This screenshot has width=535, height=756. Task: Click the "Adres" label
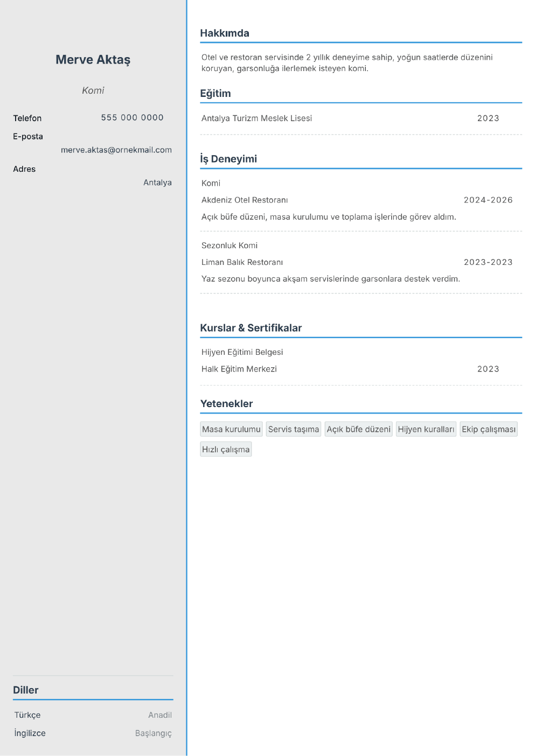[24, 169]
